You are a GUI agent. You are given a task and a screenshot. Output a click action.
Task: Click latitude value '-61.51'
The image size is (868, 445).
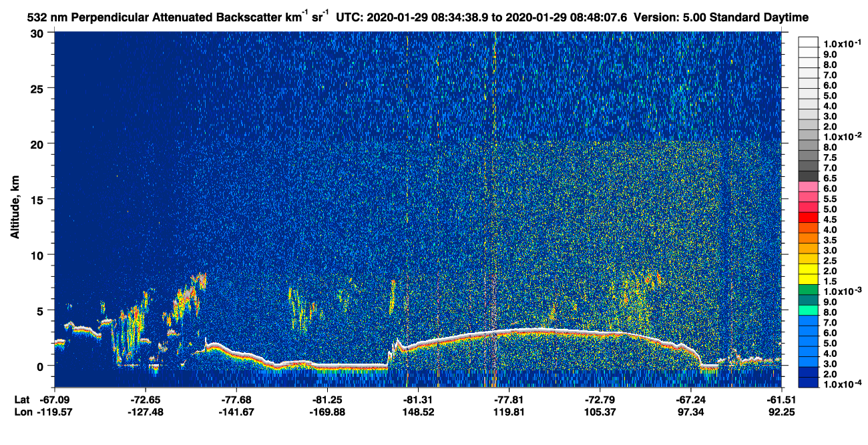[x=781, y=399]
